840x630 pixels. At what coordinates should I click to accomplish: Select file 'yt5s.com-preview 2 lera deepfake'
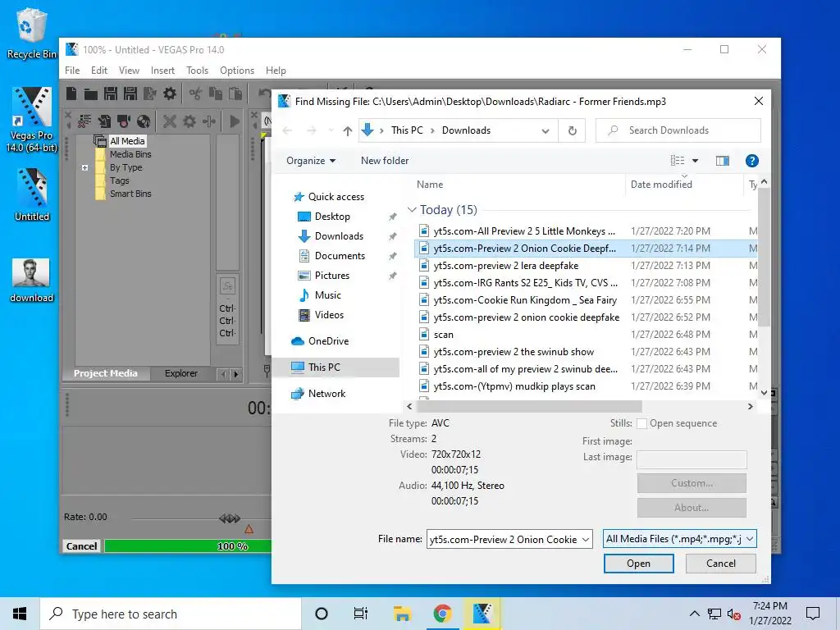(x=505, y=266)
